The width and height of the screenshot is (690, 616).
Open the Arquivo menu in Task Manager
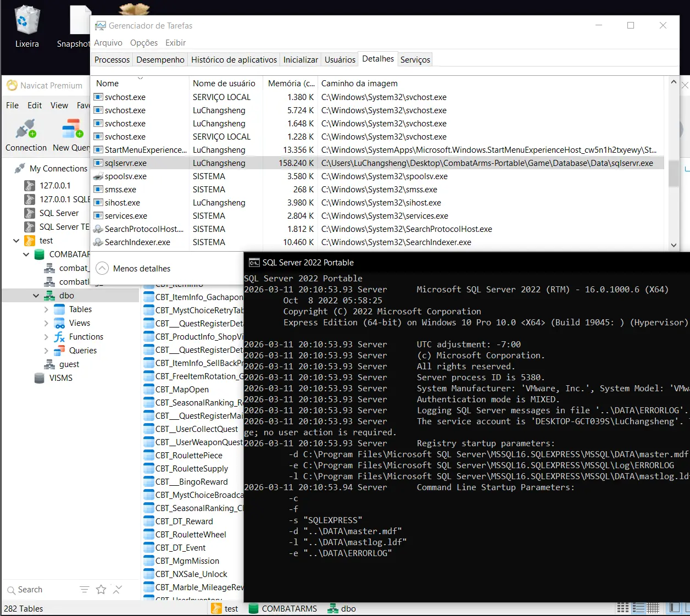coord(108,43)
